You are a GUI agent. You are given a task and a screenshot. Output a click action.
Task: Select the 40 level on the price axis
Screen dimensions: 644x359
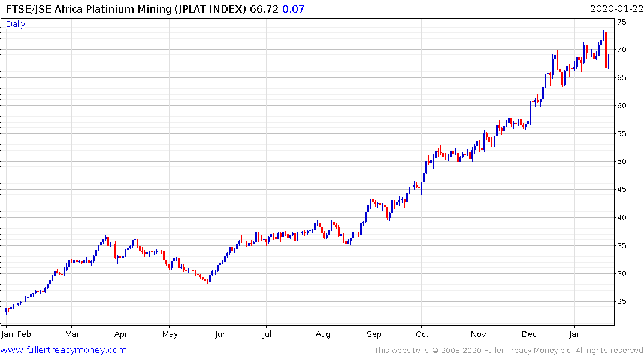(622, 218)
